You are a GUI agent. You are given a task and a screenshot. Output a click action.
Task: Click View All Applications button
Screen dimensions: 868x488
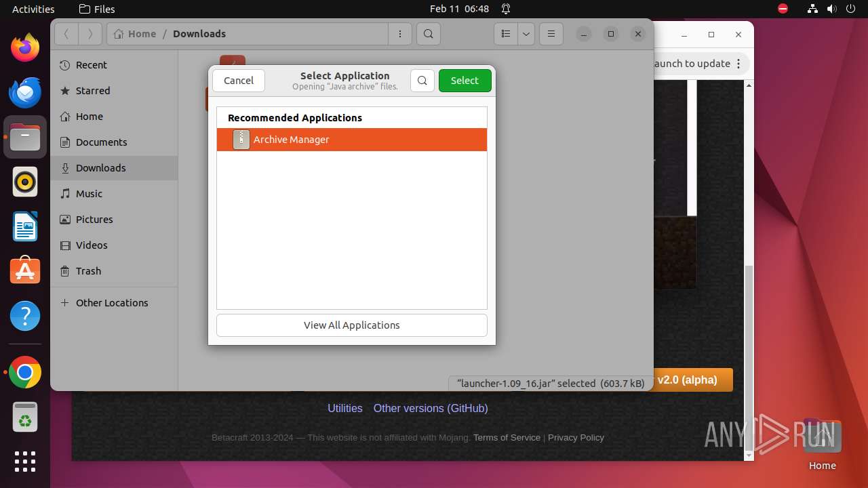pos(352,325)
